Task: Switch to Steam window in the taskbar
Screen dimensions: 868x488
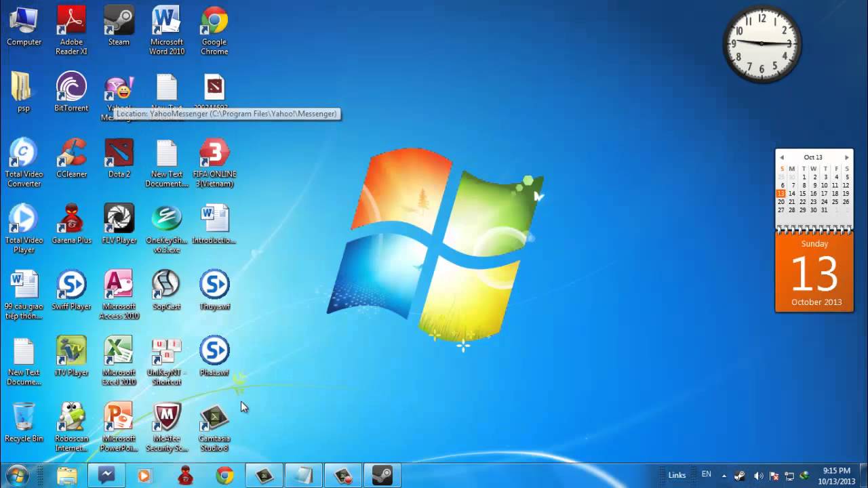Action: coord(382,476)
